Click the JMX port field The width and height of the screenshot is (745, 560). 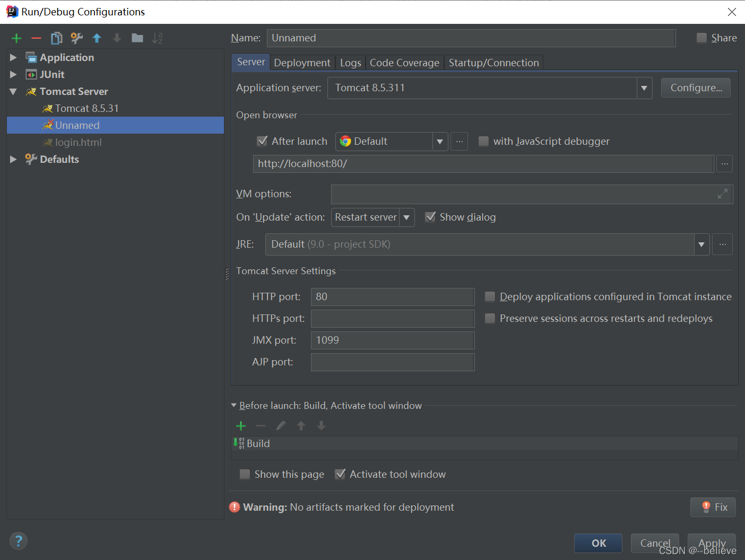pos(393,340)
